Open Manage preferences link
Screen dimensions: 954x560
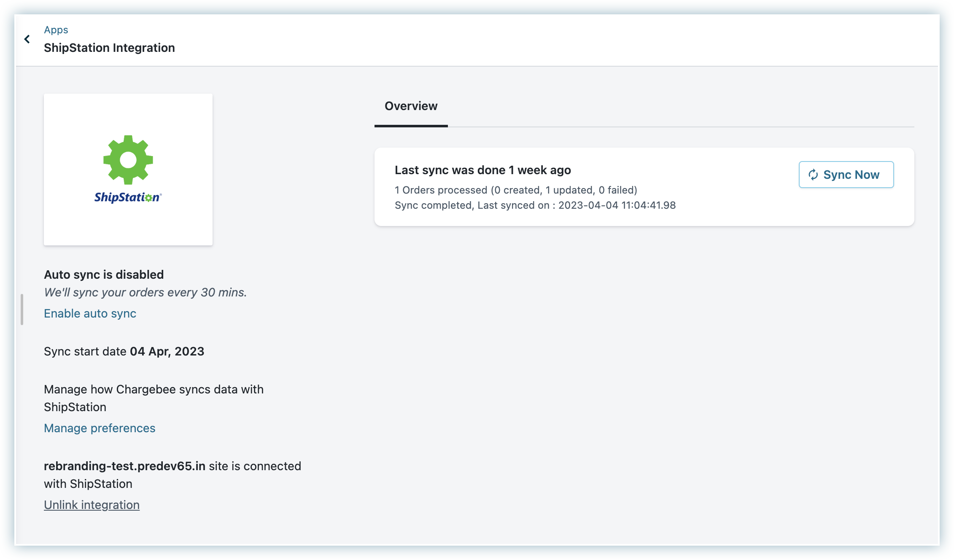100,428
